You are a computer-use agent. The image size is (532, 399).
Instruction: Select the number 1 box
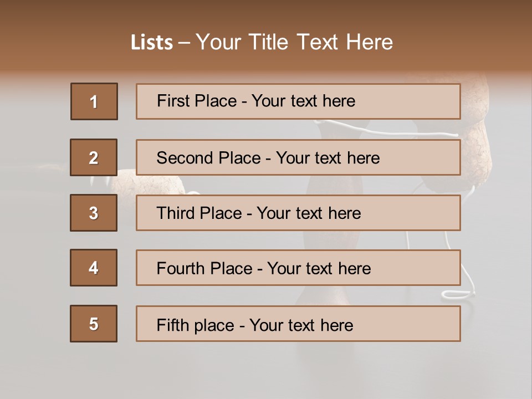[x=94, y=101]
